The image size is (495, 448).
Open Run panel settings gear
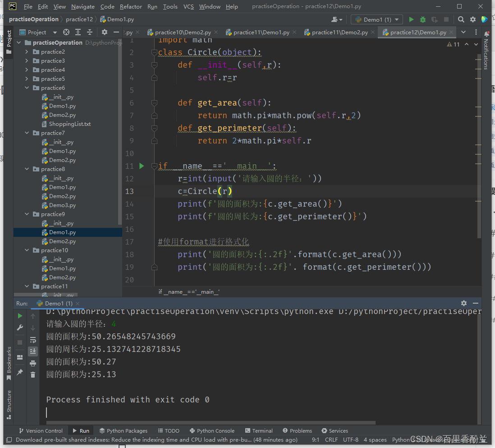point(464,303)
